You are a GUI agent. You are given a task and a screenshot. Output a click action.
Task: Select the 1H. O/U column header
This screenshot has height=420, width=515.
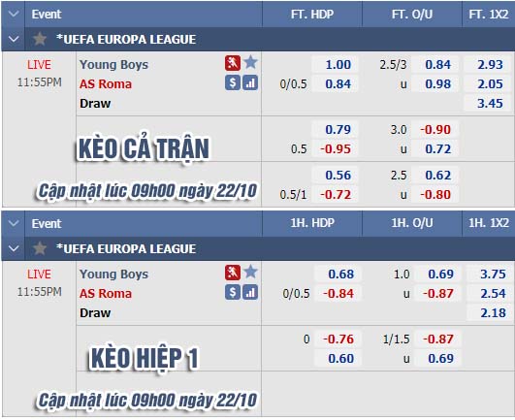click(412, 223)
